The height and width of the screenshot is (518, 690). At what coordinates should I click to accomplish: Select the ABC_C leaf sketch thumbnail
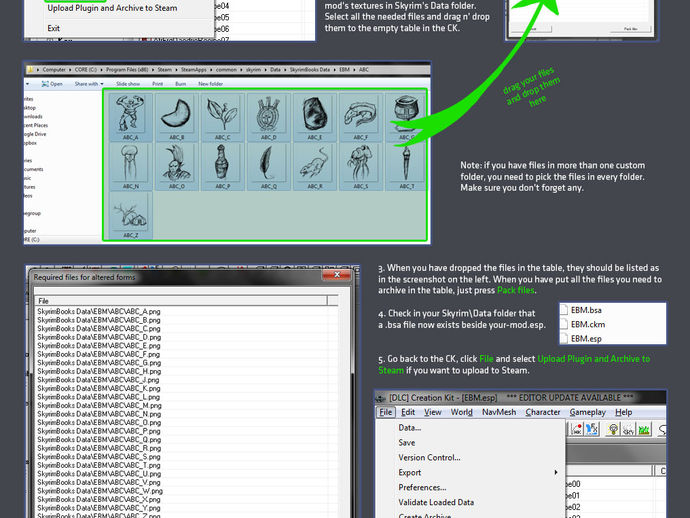(x=223, y=117)
